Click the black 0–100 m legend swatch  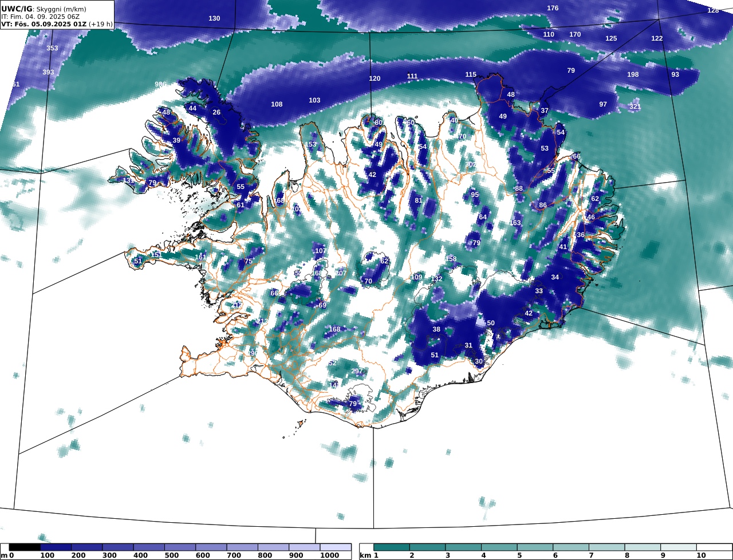(x=25, y=547)
